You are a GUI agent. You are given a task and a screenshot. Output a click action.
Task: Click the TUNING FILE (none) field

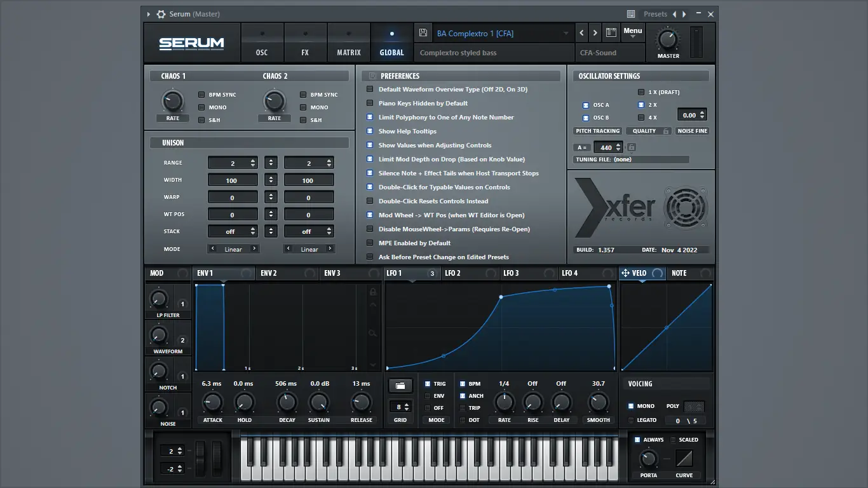pos(632,159)
